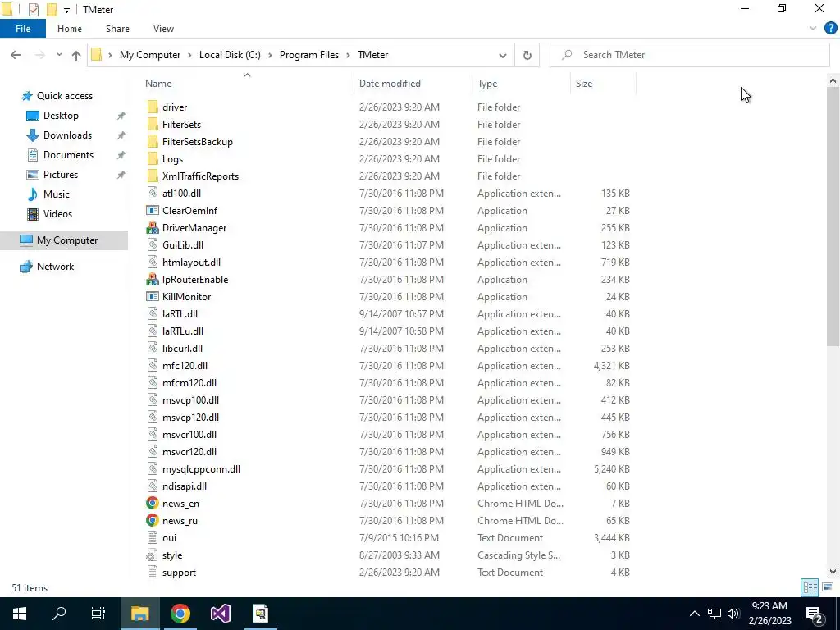840x630 pixels.
Task: Select Quick access in navigation pane
Action: (x=64, y=96)
